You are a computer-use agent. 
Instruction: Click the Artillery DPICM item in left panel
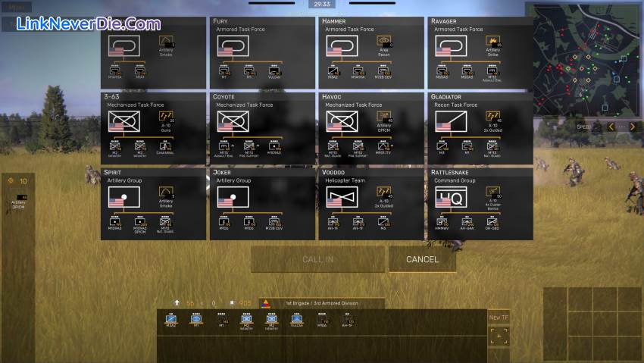tap(18, 202)
